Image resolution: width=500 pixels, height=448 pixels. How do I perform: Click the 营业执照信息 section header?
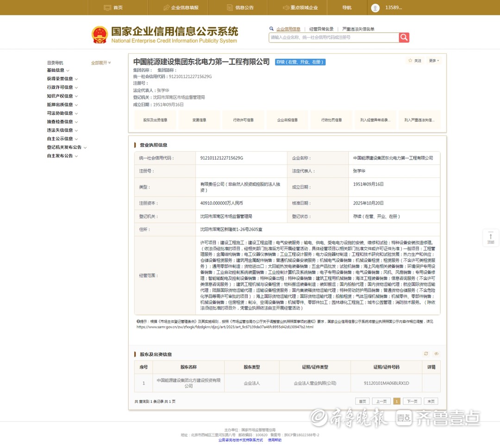153,145
